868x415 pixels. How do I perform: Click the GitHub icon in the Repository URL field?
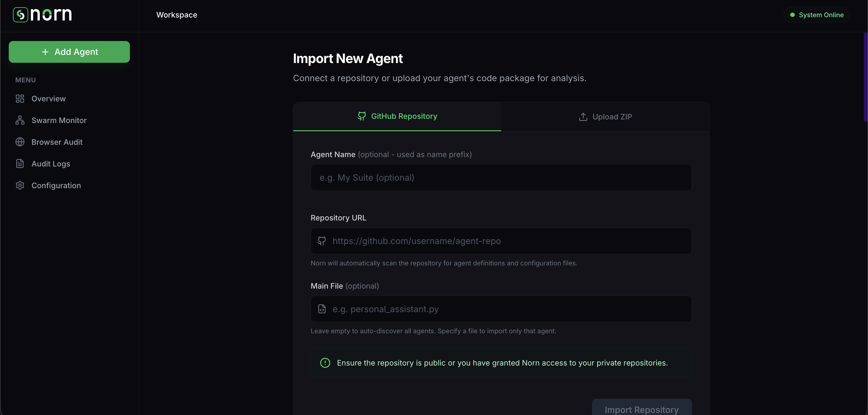pyautogui.click(x=322, y=241)
